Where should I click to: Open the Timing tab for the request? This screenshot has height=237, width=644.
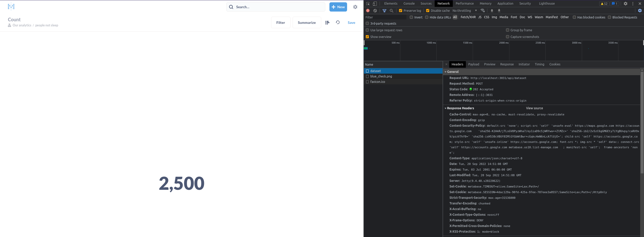click(x=539, y=64)
